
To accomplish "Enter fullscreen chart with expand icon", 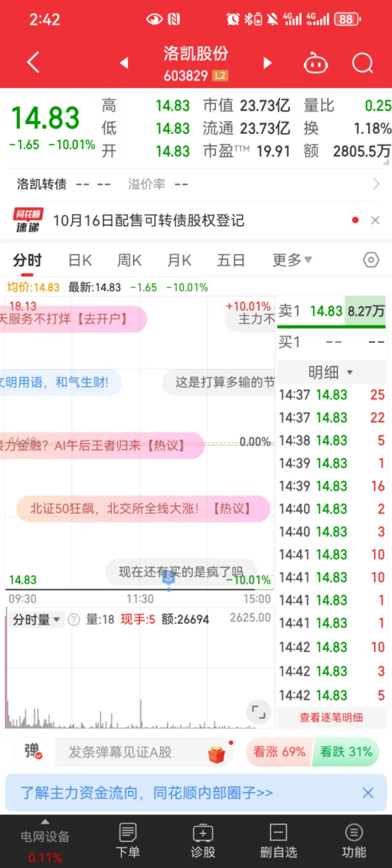I will point(259,712).
